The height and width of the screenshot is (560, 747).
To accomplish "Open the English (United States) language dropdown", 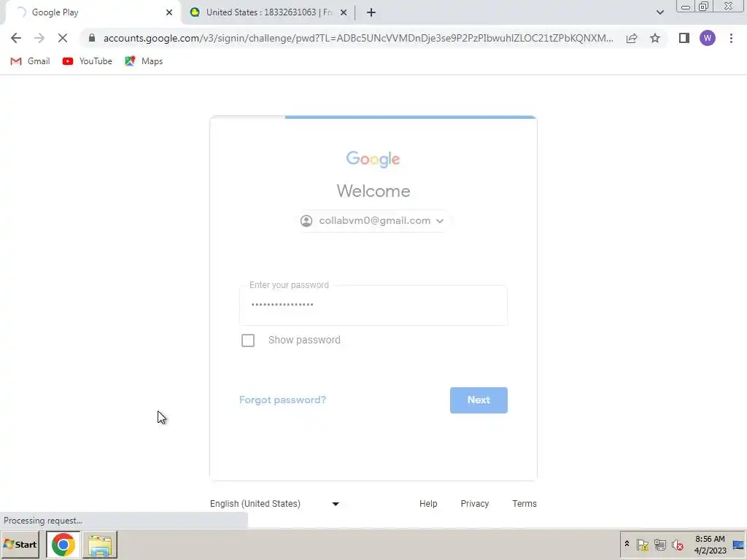I will (275, 503).
